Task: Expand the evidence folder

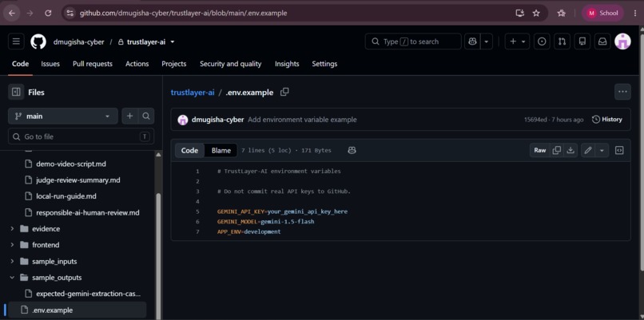Action: coord(12,228)
